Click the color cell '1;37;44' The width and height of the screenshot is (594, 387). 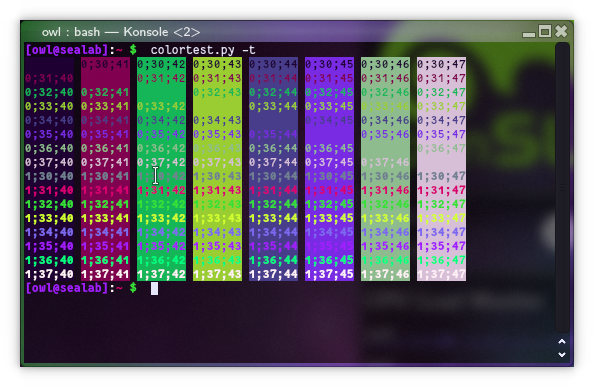274,275
